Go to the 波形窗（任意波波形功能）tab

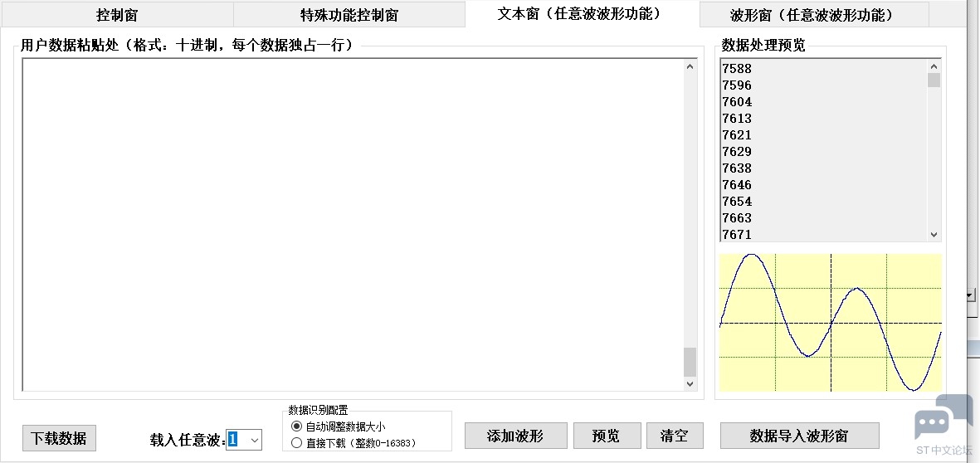[814, 14]
